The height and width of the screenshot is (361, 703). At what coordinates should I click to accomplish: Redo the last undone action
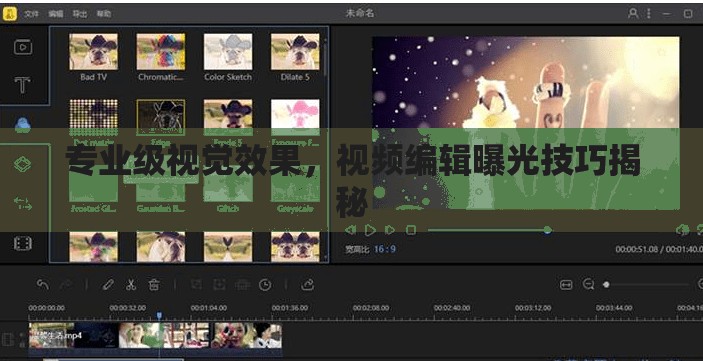tap(66, 284)
